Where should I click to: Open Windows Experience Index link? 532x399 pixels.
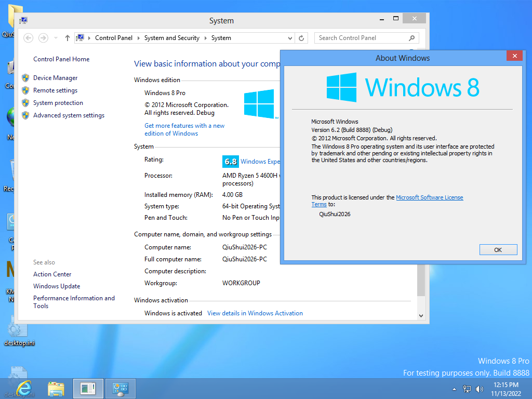[x=260, y=162]
